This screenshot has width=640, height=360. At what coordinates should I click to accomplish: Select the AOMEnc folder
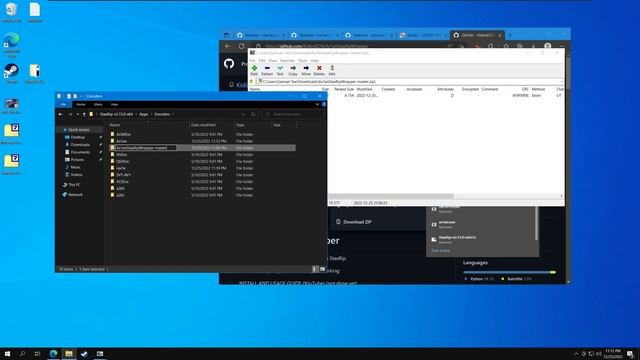[123, 134]
